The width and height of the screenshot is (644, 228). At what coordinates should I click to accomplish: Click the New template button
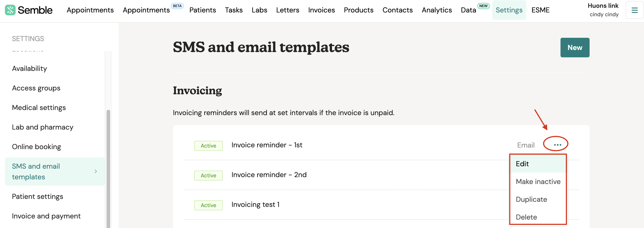click(x=575, y=48)
